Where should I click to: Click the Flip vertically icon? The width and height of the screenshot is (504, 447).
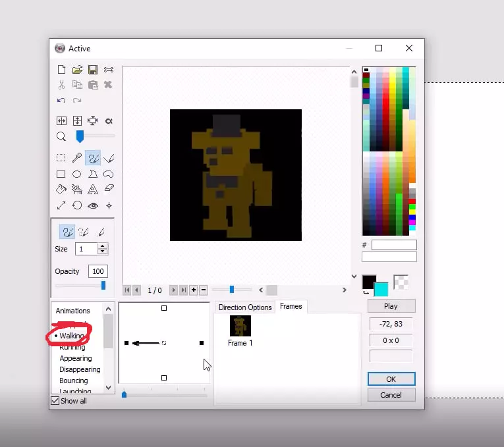pos(77,120)
